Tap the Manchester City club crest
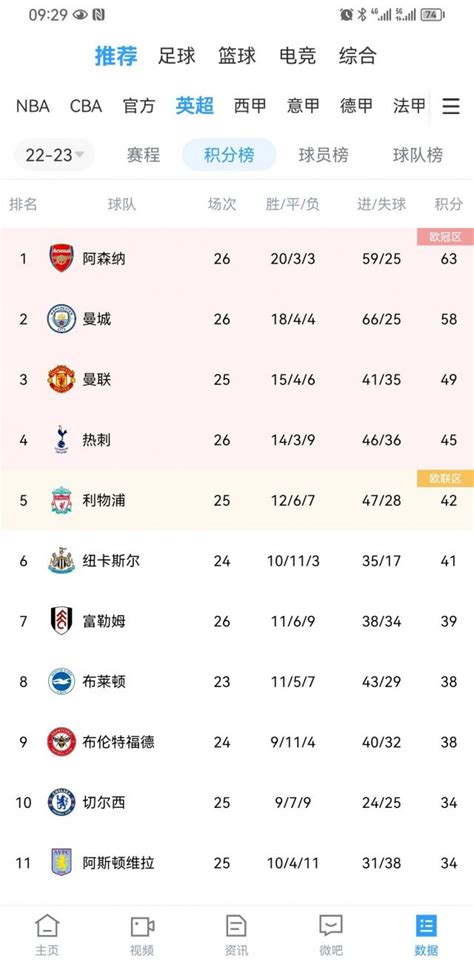Image resolution: width=474 pixels, height=967 pixels. [x=62, y=319]
